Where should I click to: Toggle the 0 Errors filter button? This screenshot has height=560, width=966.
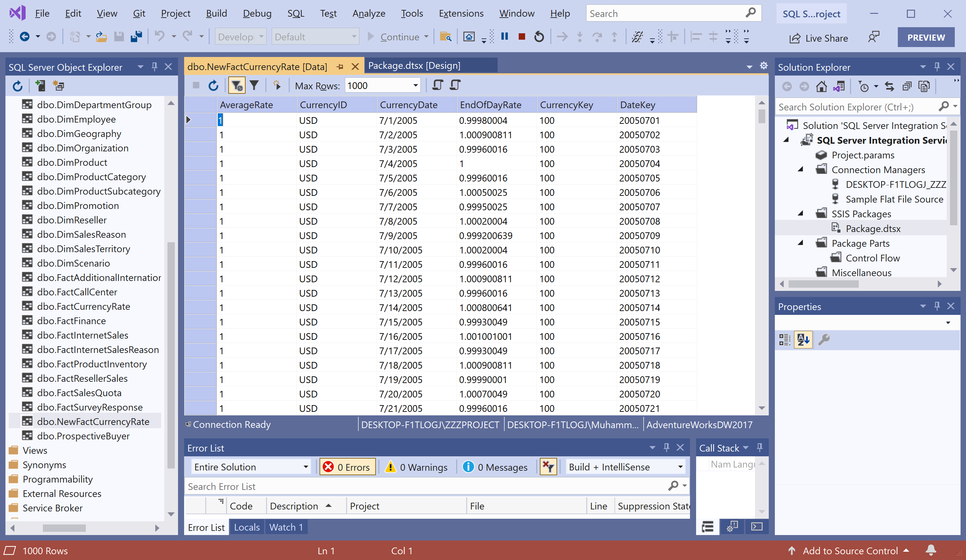pyautogui.click(x=347, y=467)
